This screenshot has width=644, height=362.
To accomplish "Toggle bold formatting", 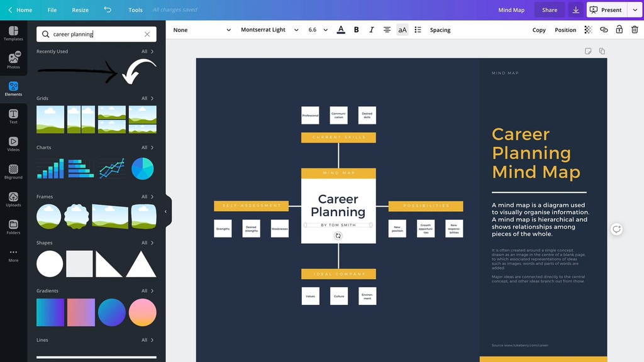I will coord(356,30).
